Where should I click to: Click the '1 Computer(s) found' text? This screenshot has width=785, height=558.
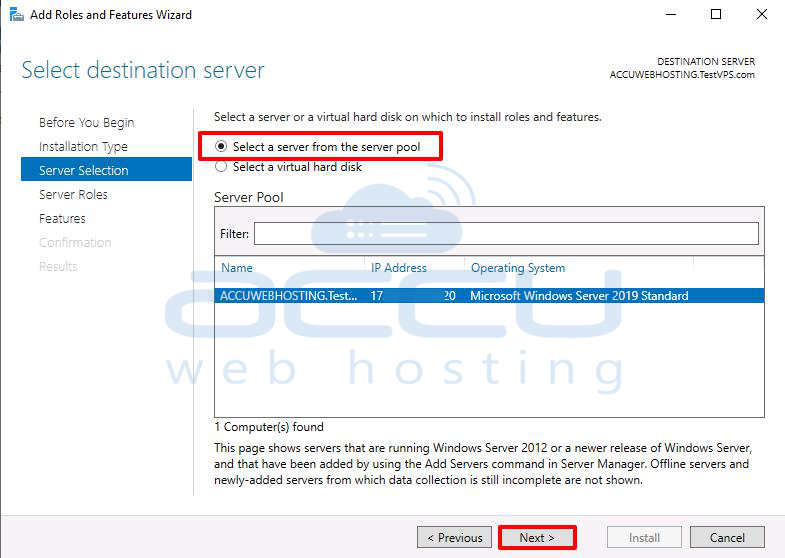[269, 427]
